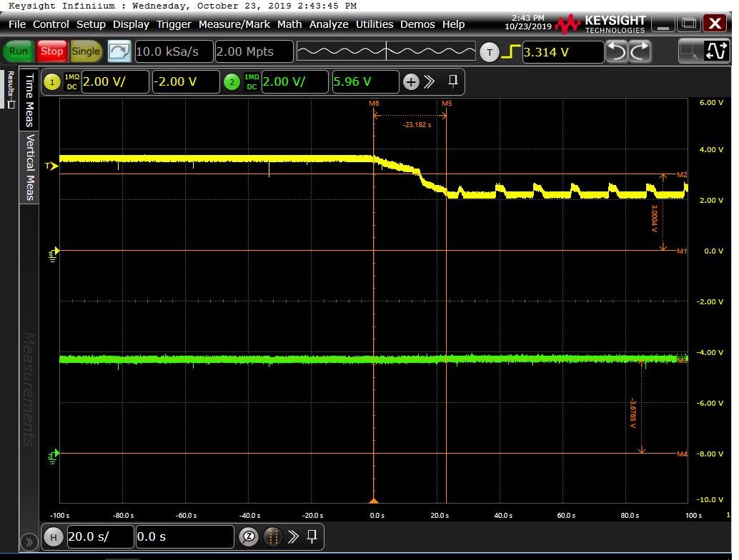Edit the 3.314 V trigger level
Image resolution: width=739 pixels, height=560 pixels.
coord(562,52)
